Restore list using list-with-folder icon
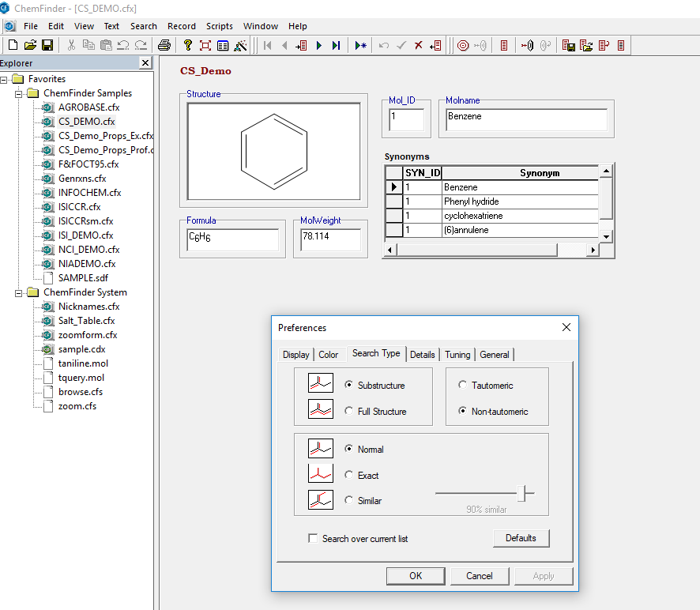Viewport: 700px width, 610px height. click(x=586, y=45)
